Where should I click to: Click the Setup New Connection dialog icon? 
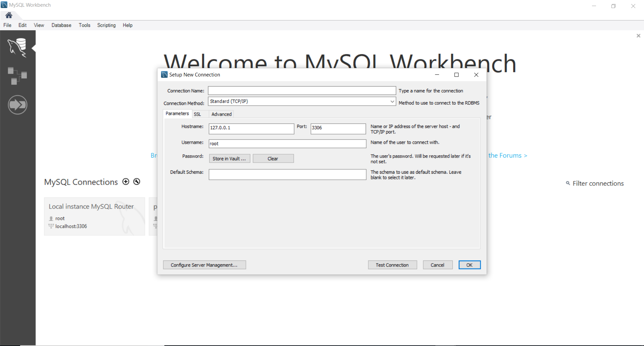164,74
